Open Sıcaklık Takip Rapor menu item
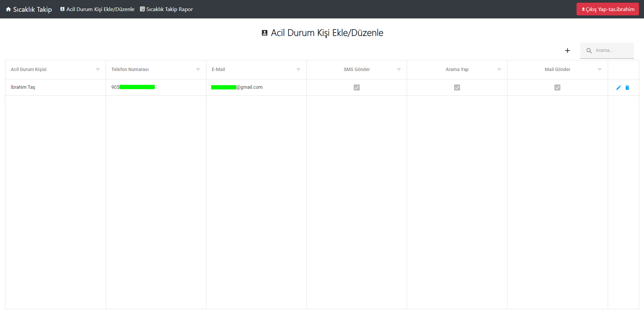644x316 pixels. point(166,9)
